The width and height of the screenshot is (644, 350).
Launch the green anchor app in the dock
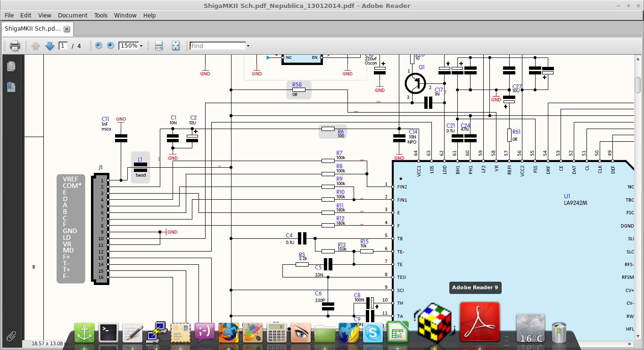(x=84, y=333)
